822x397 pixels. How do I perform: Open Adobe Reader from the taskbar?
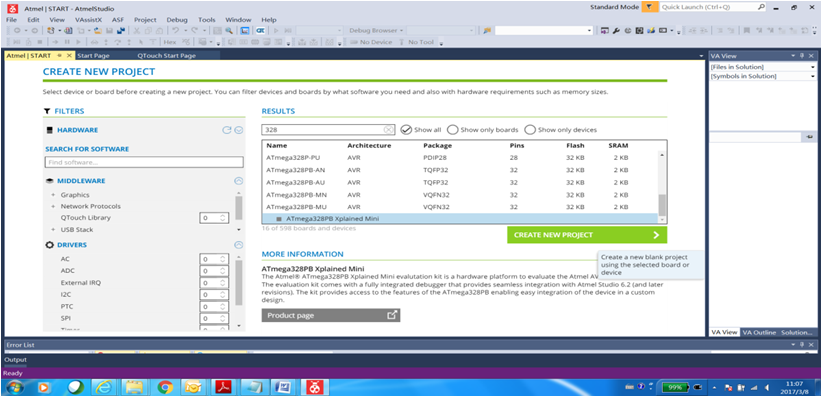[224, 388]
